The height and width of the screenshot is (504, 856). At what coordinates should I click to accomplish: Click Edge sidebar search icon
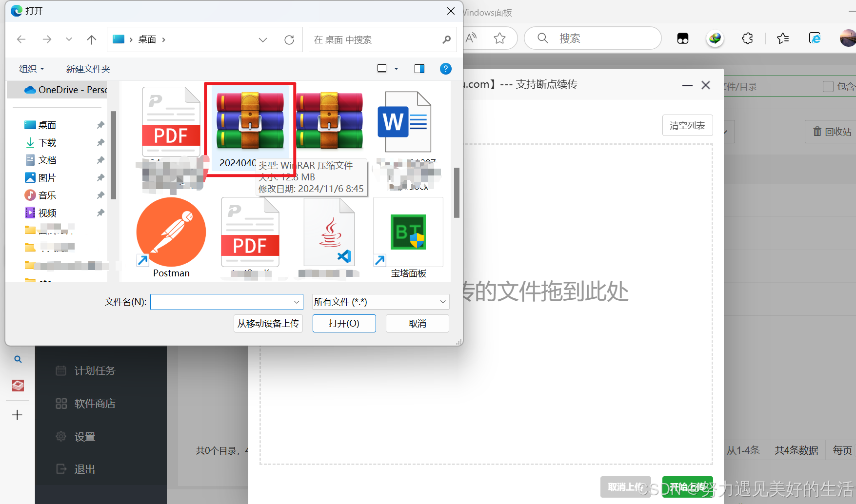point(18,359)
